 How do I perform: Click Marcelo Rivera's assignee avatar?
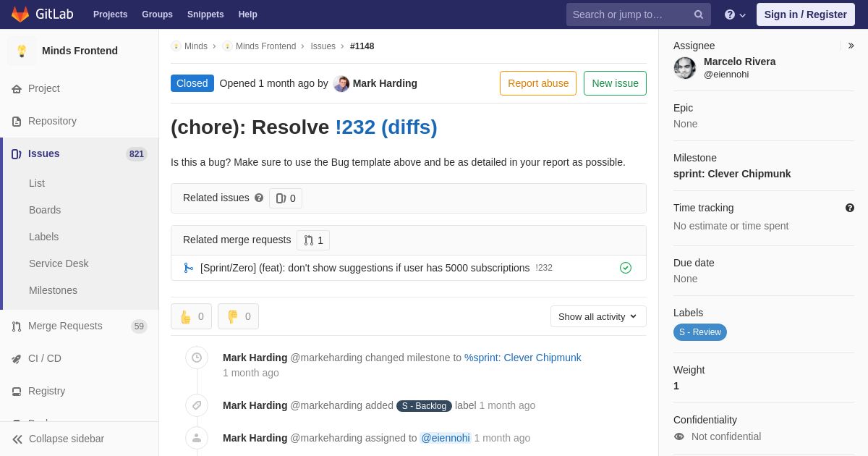pos(685,68)
